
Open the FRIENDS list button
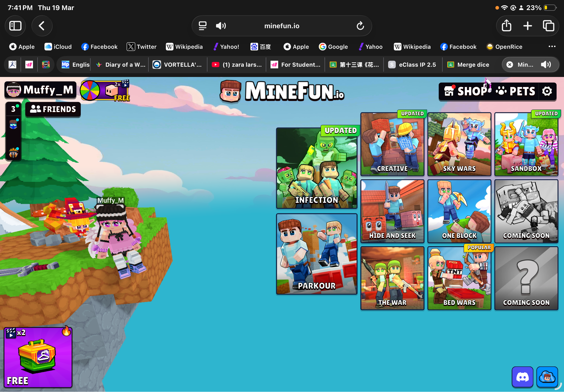coord(53,109)
